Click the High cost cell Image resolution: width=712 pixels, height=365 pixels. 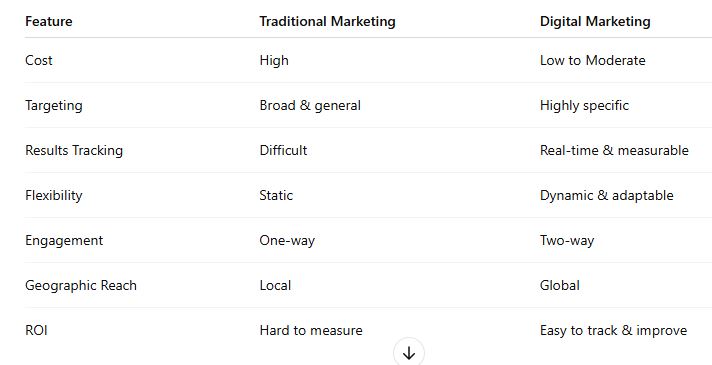click(274, 60)
